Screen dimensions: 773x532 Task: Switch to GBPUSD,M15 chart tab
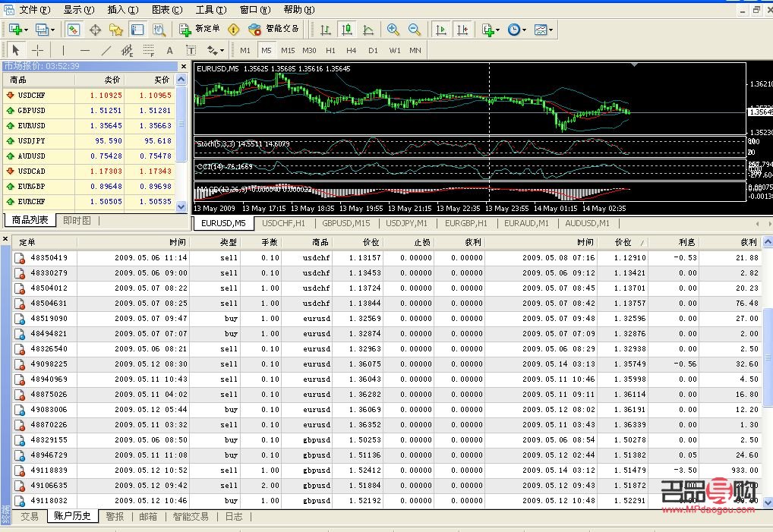pyautogui.click(x=346, y=223)
